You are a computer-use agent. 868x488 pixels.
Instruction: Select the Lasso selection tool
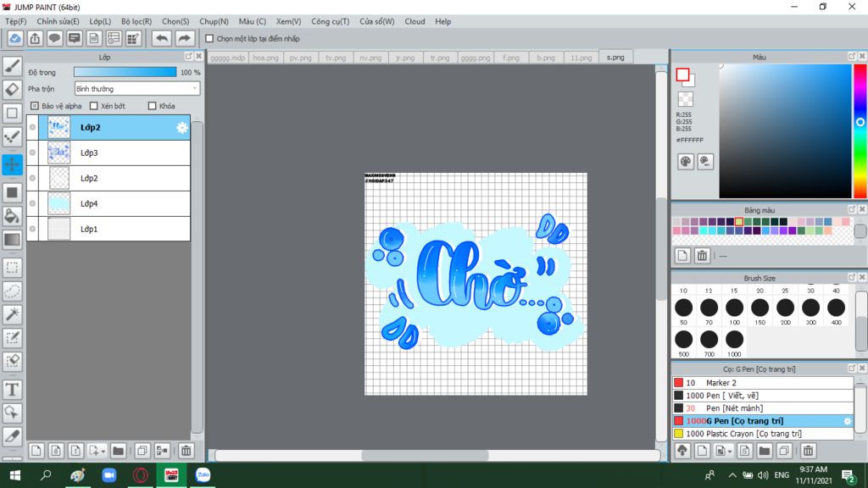point(12,291)
